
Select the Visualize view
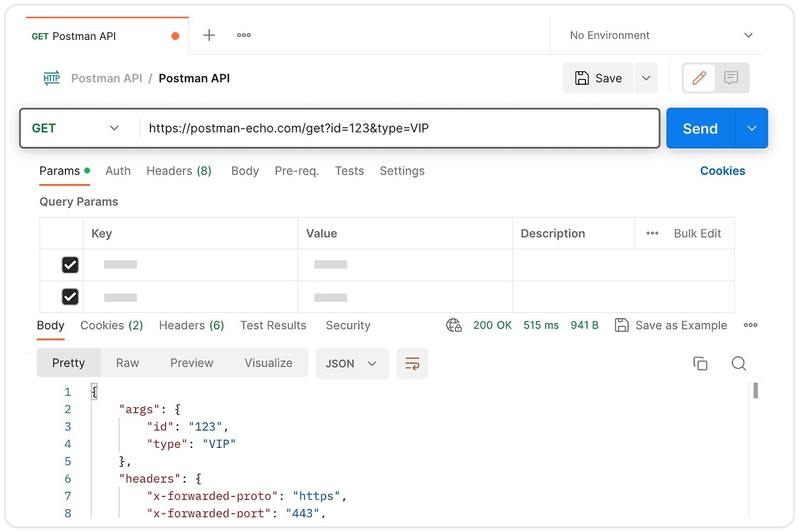[268, 363]
